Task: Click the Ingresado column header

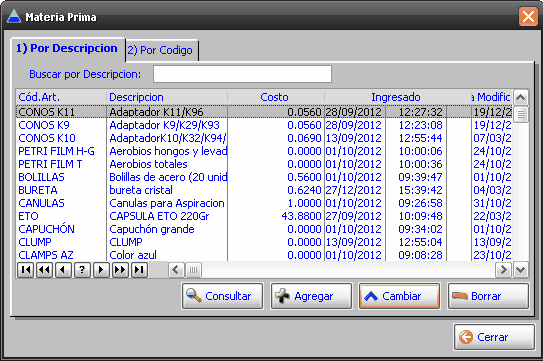Action: coord(397,97)
